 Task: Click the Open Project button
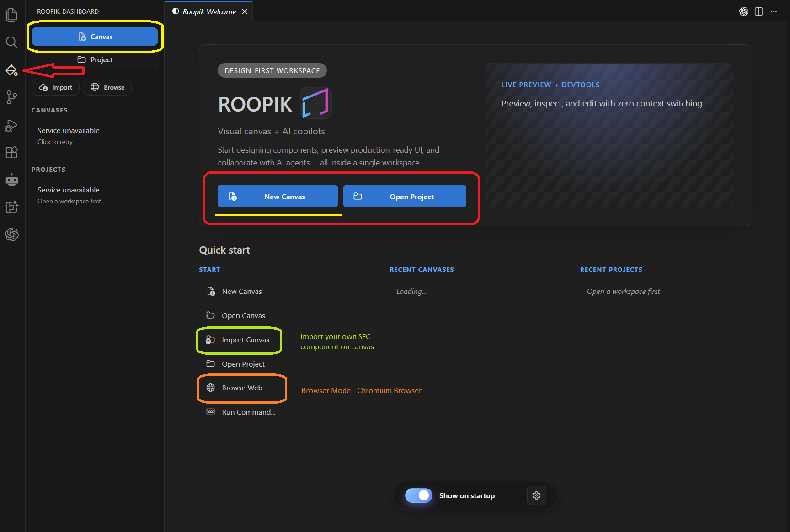[404, 196]
